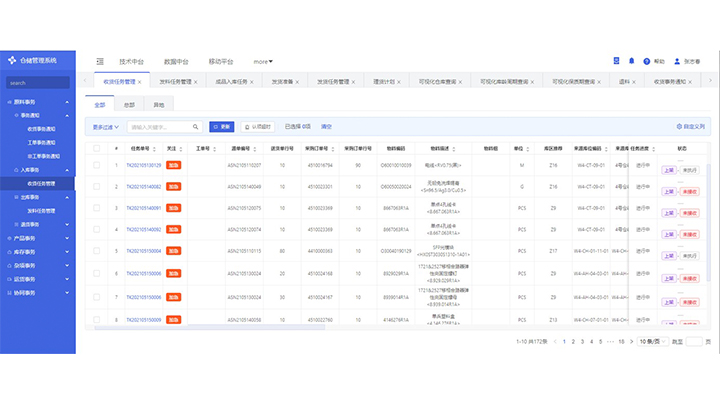
Task: Expand the 更多过滤 filter dropdown
Action: pyautogui.click(x=105, y=127)
